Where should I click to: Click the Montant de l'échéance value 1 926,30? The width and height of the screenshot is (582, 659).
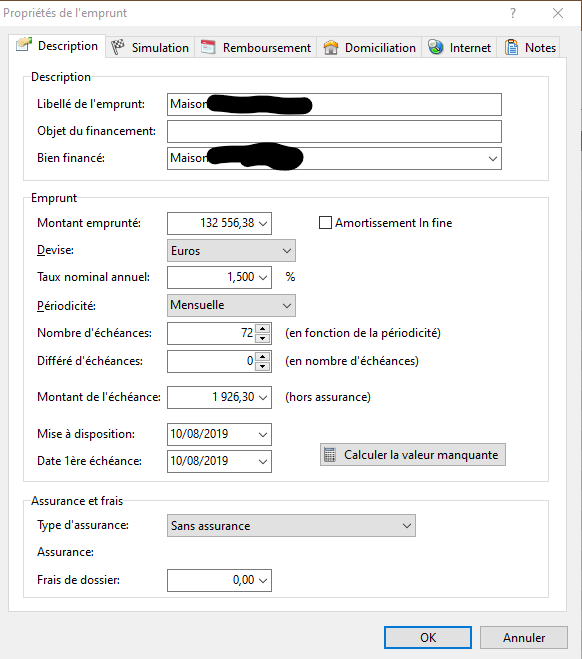233,397
